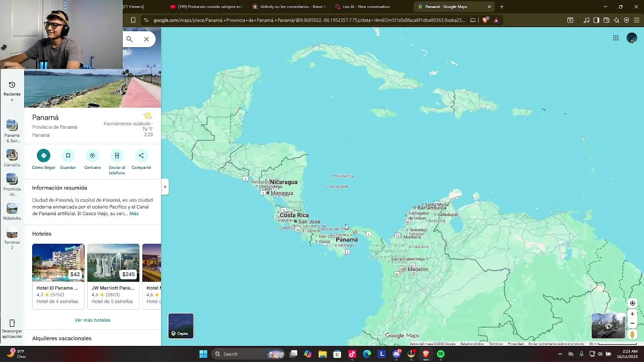Open Brave Wallet icon in toolbar

(x=606, y=20)
